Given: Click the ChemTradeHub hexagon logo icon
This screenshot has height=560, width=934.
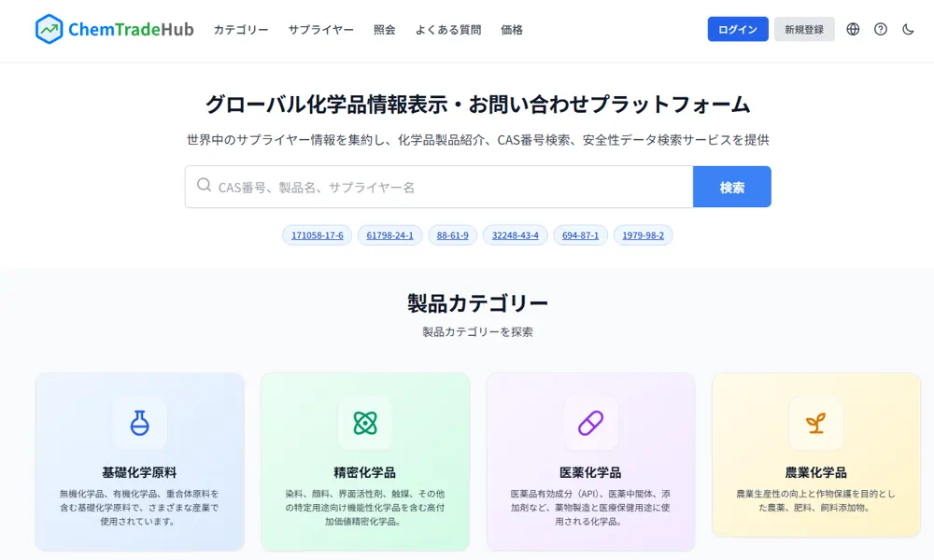Looking at the screenshot, I should 49,29.
